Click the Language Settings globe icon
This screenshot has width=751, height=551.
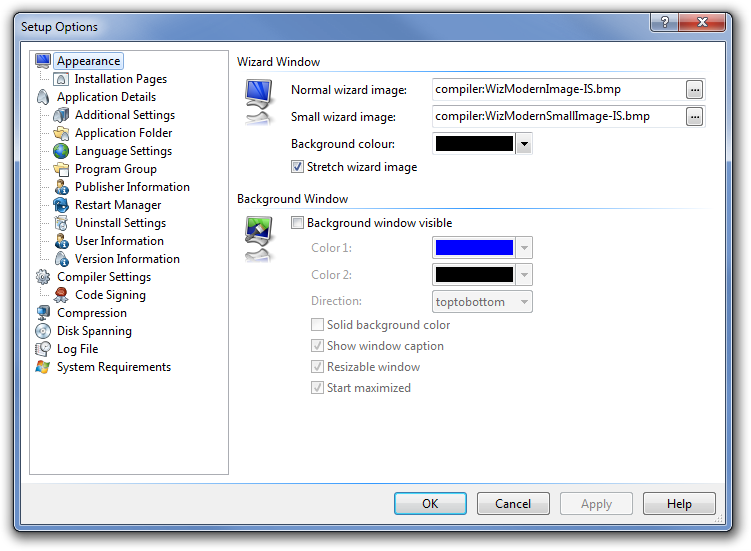pos(61,151)
